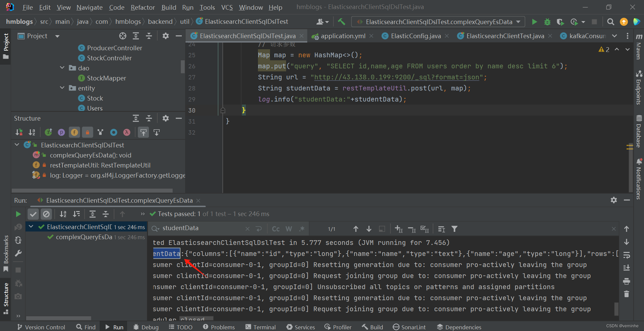The width and height of the screenshot is (644, 331).
Task: Open Project panel settings gear
Action: [x=166, y=36]
